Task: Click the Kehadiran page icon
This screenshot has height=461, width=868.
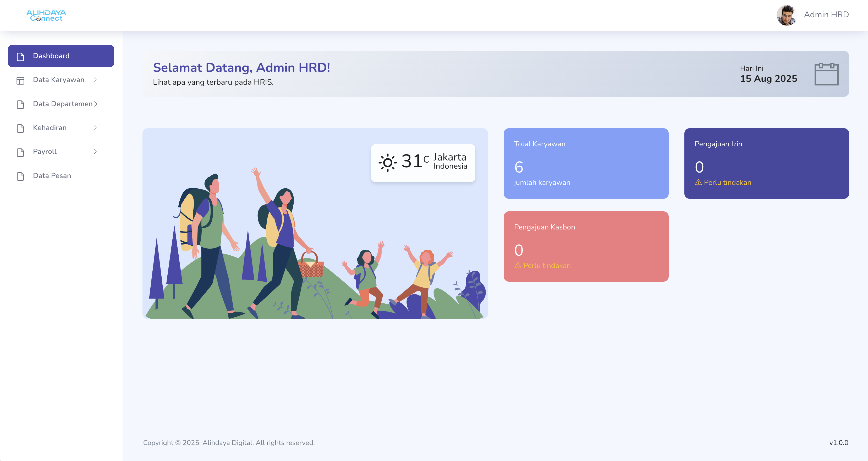Action: (x=20, y=128)
